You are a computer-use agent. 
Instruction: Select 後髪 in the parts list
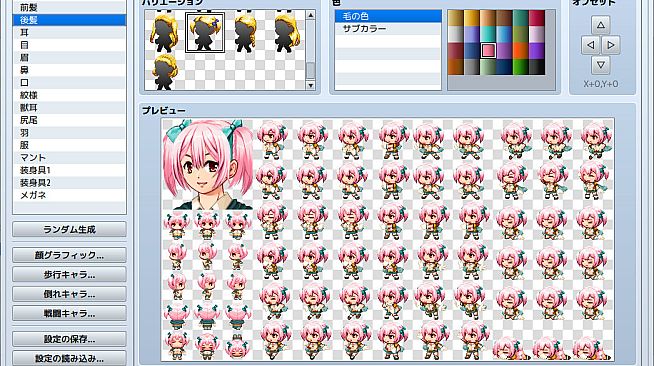pyautogui.click(x=69, y=20)
